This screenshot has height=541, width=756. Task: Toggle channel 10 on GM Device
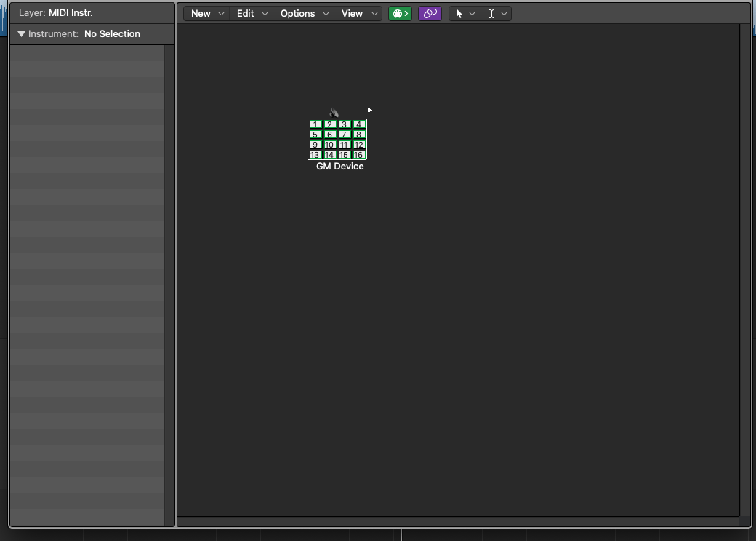coord(330,145)
